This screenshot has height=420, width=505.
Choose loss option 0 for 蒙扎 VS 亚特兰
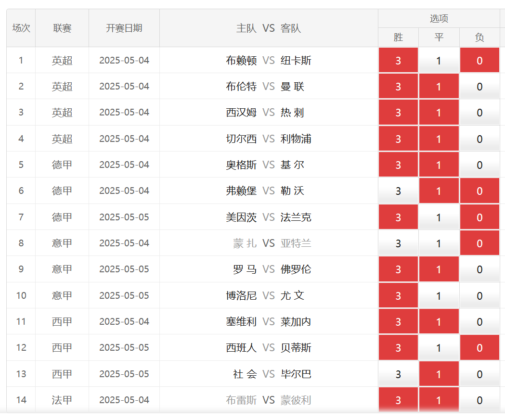click(479, 243)
